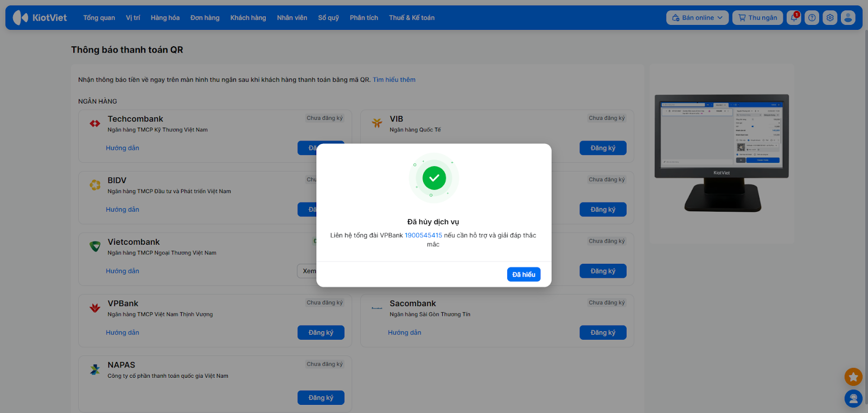This screenshot has height=413, width=868.
Task: Click the VIB logo icon
Action: tap(377, 123)
